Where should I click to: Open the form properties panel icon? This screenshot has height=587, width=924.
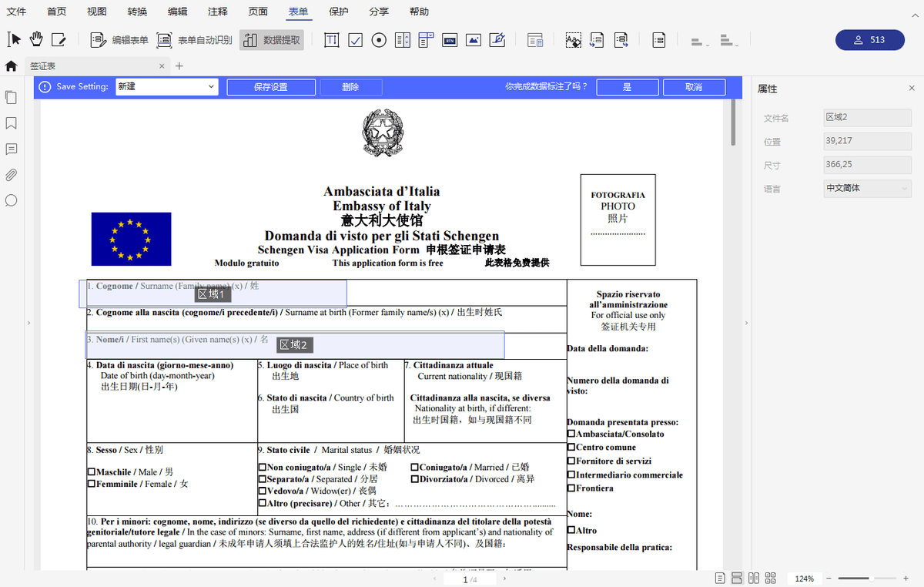coord(536,40)
